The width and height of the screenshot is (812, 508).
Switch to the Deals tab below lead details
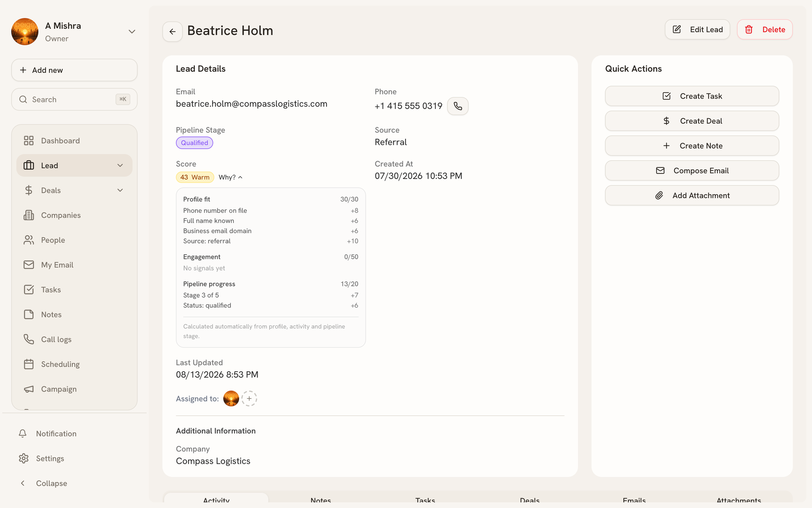[530, 499]
